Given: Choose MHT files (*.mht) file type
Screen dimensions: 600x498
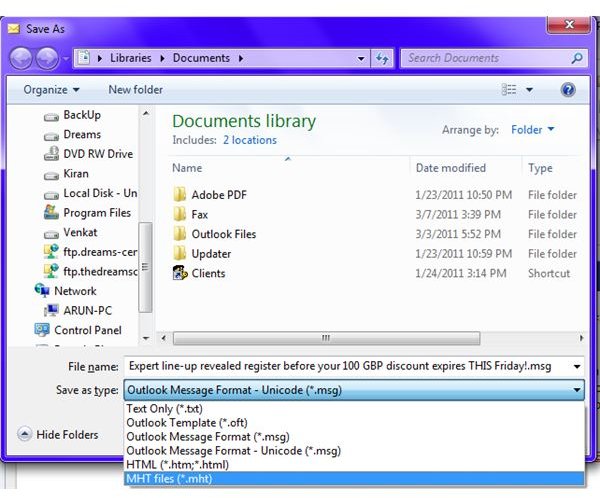Looking at the screenshot, I should [x=354, y=478].
